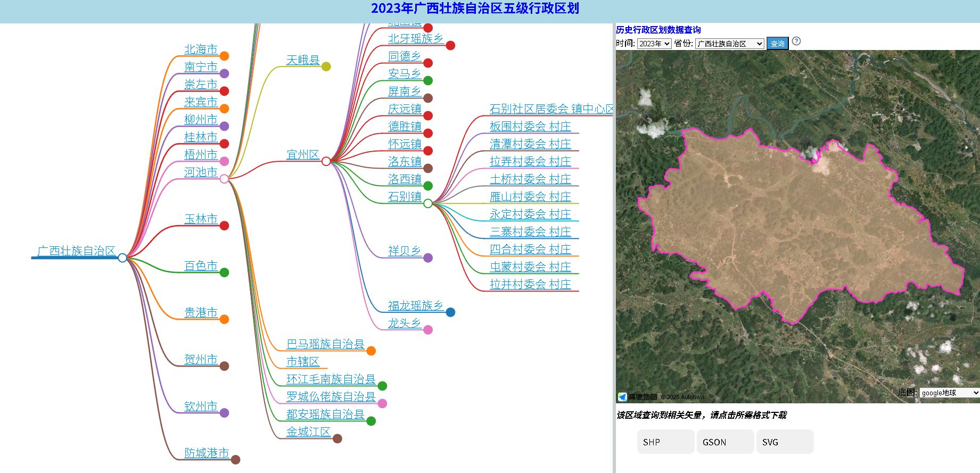Expand the 北海市 node dot
This screenshot has height=473, width=980.
tap(224, 56)
